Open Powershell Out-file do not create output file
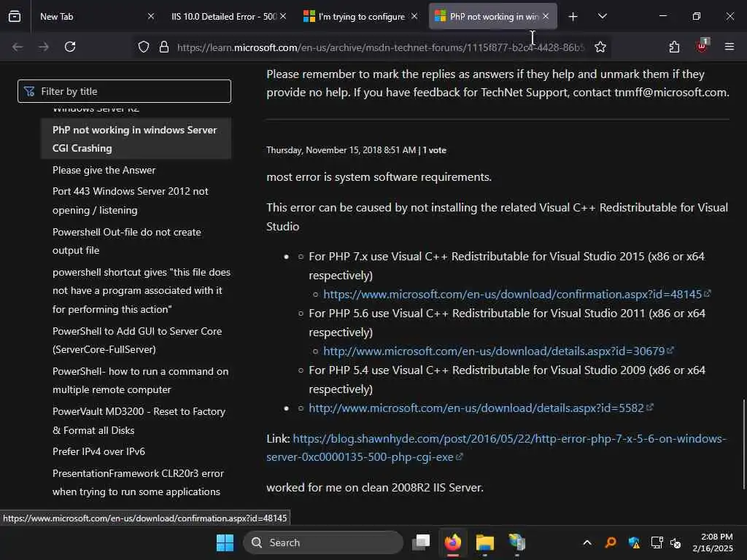Viewport: 747px width, 560px height. pos(127,241)
